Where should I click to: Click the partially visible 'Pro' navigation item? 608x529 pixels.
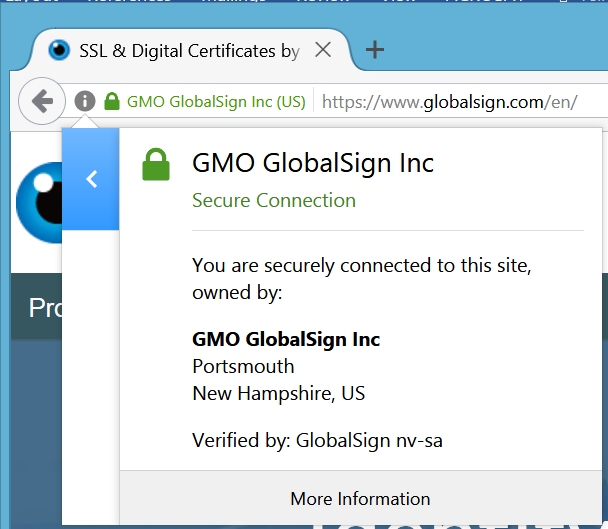click(x=44, y=307)
